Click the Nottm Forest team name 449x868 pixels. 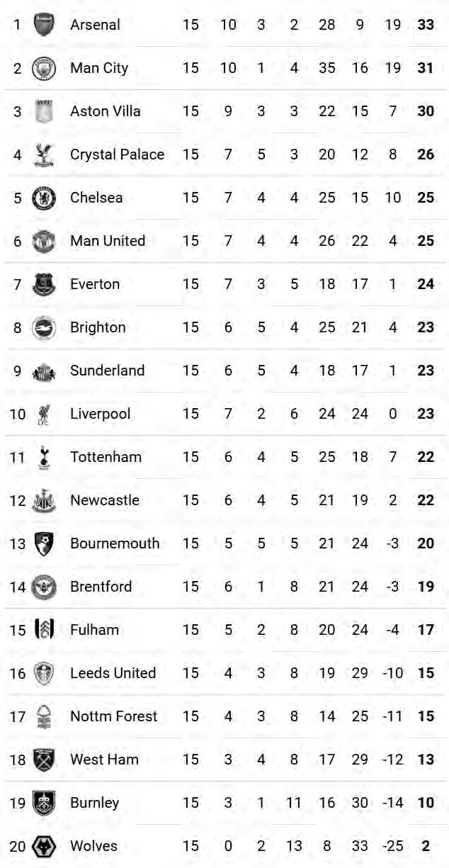pos(113,716)
